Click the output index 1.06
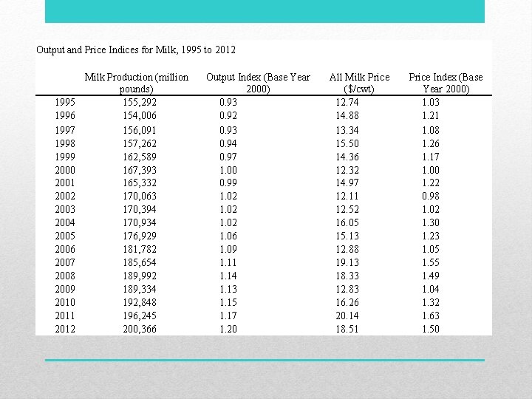Screen dimensions: 532x399 228,236
